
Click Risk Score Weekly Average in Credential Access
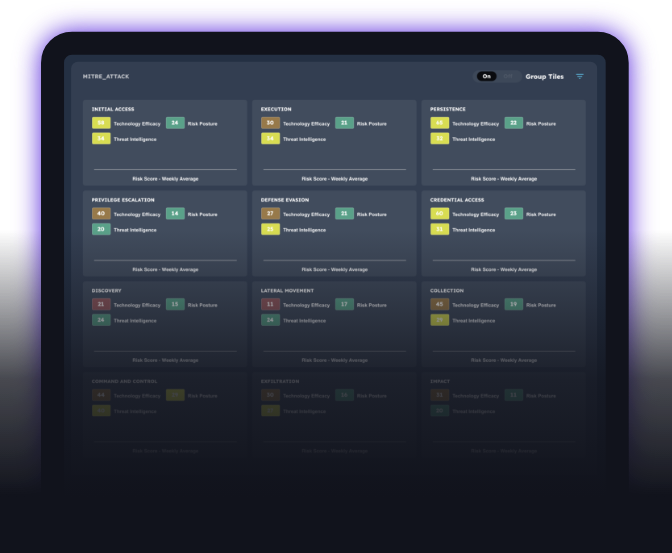(504, 270)
